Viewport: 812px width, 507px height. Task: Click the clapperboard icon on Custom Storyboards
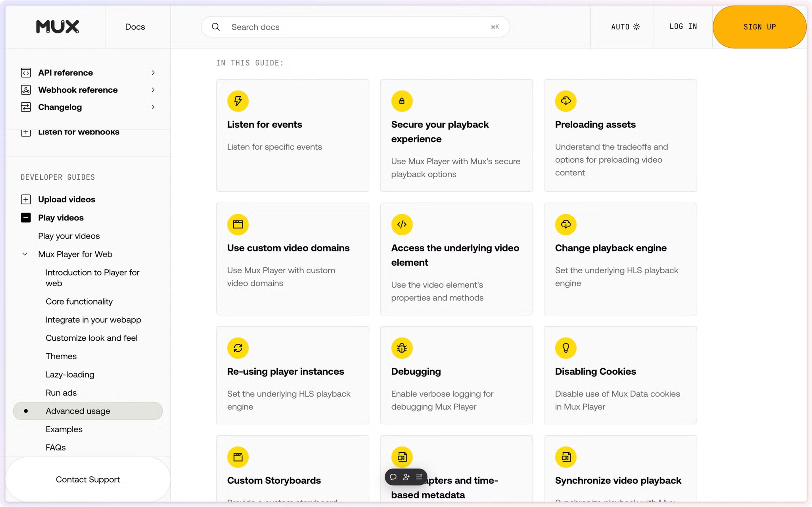(x=238, y=457)
